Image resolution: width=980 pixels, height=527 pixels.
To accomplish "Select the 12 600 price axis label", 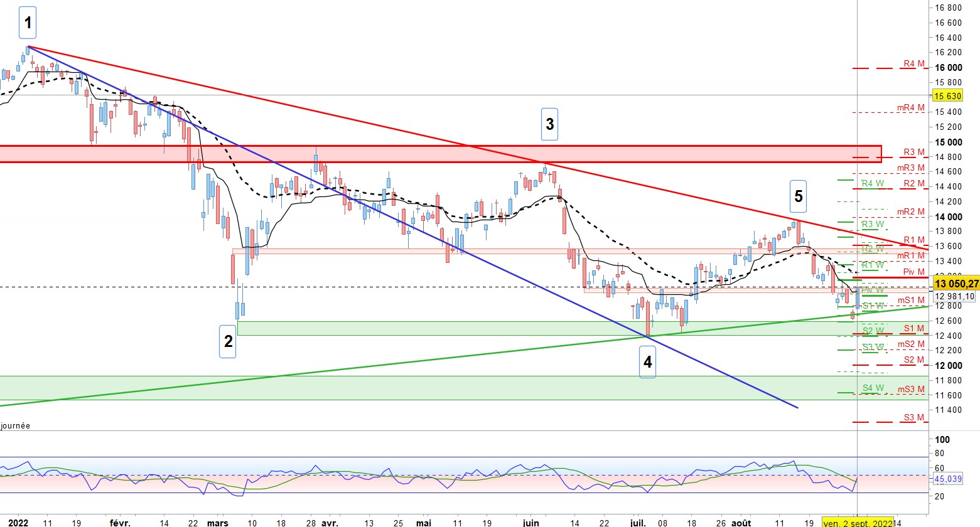I will 949,321.
